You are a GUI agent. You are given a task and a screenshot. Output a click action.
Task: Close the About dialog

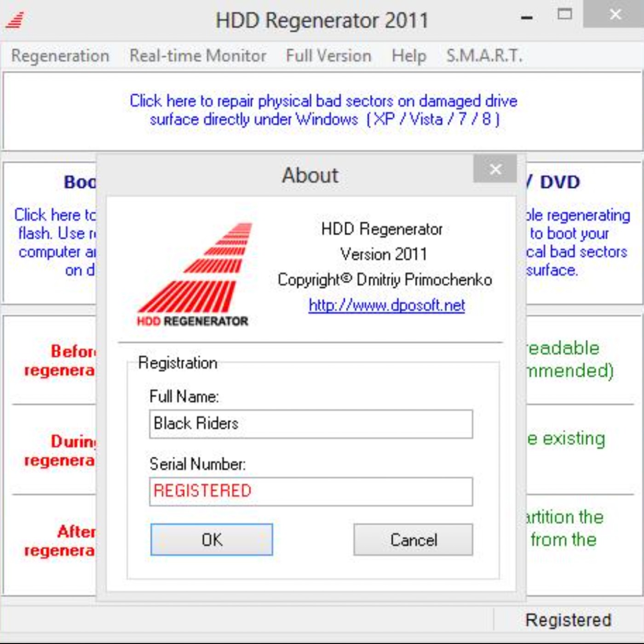[495, 169]
